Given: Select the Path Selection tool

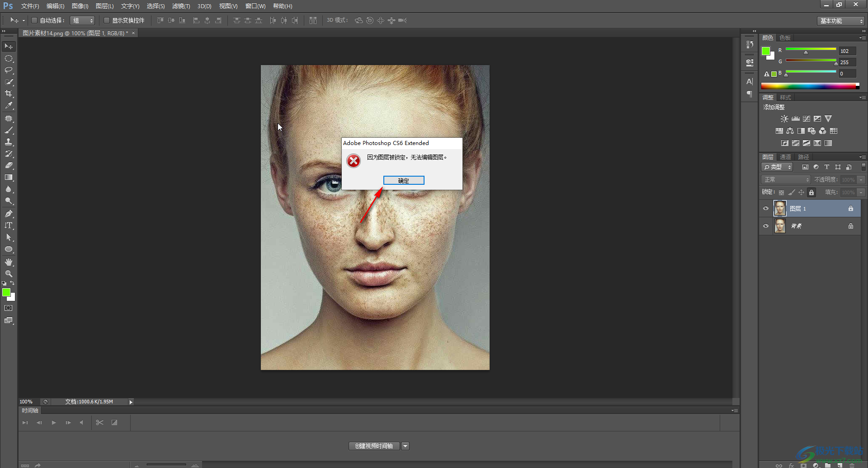Looking at the screenshot, I should [x=9, y=237].
